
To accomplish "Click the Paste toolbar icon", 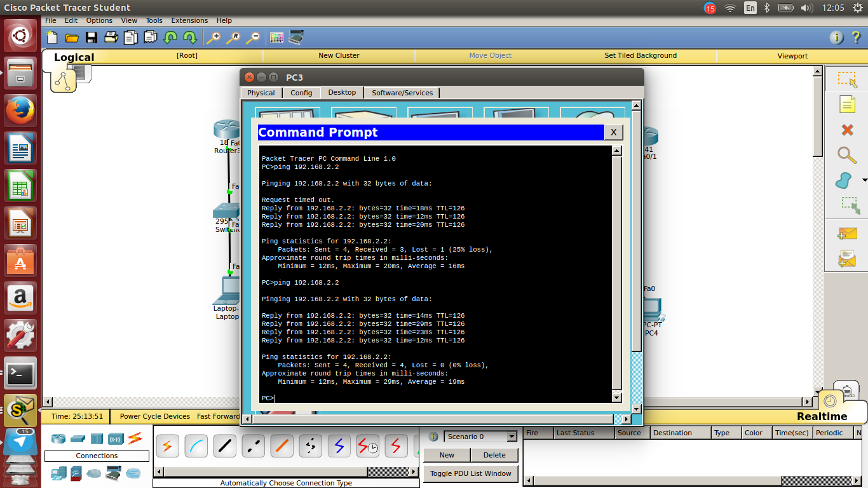I will [151, 37].
